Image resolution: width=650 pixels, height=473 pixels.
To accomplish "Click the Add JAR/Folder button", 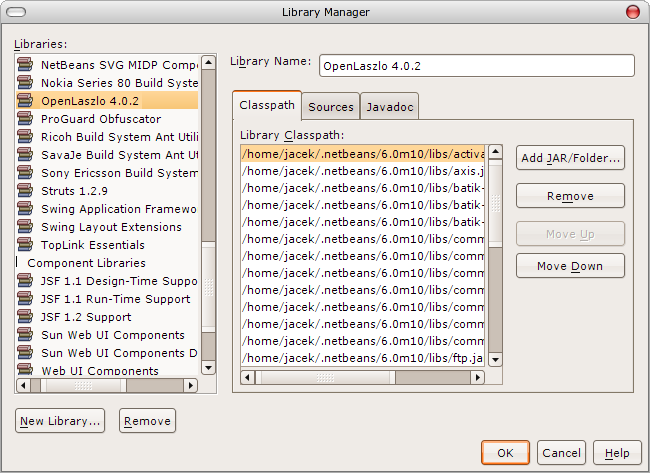I will pos(570,158).
